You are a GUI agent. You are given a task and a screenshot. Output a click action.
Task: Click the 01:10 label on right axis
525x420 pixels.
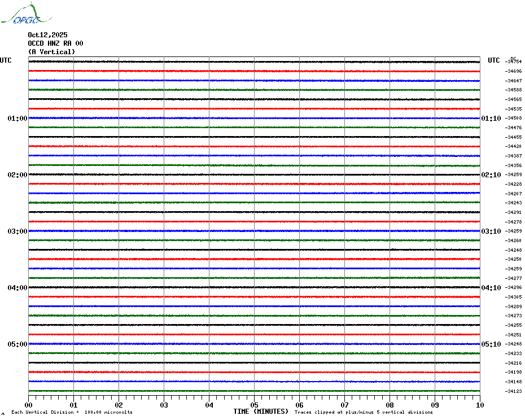pos(491,119)
